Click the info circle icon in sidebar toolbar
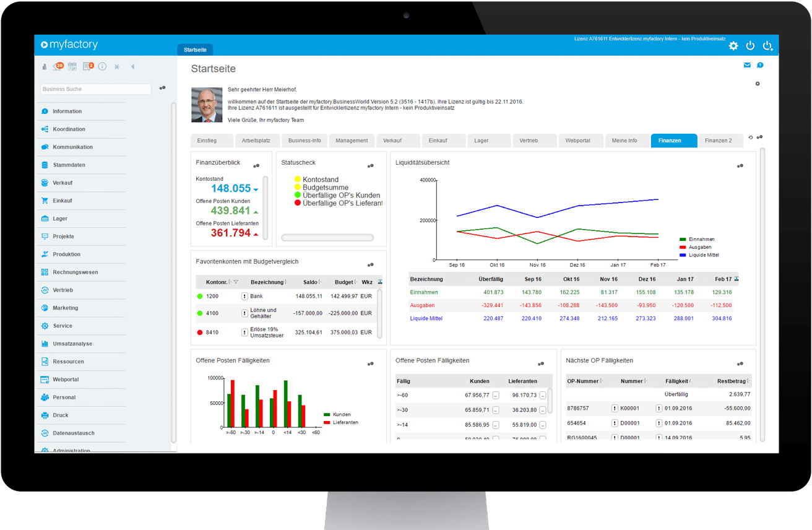Viewport: 812px width, 530px height. coord(102,66)
